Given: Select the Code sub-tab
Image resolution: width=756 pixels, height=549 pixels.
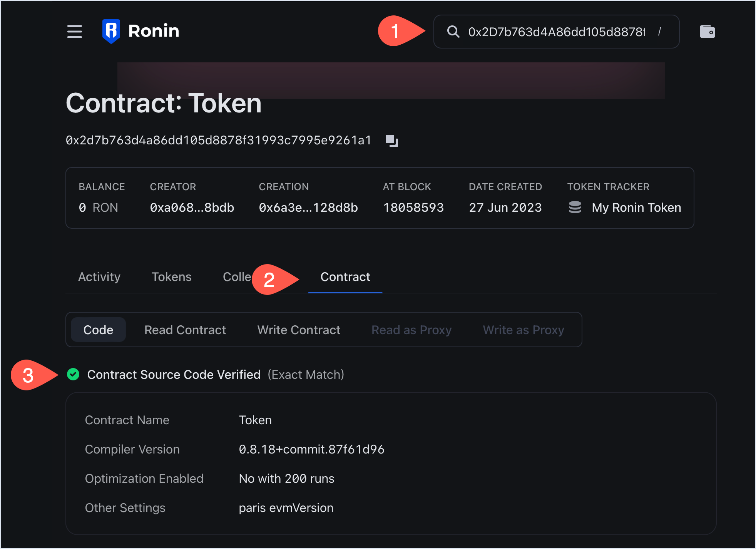Looking at the screenshot, I should click(x=98, y=330).
